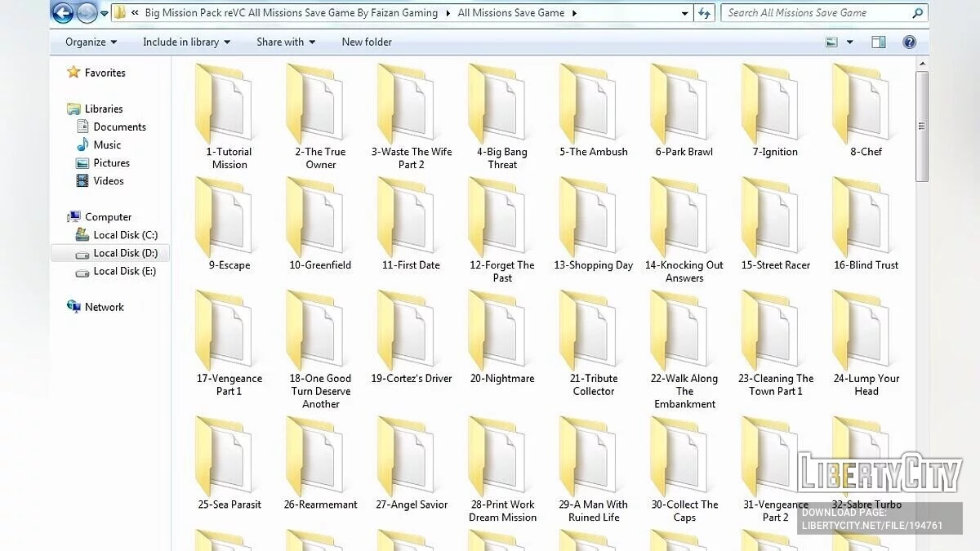Screen dimensions: 980x551
Task: Open the Organize menu
Action: pos(91,42)
